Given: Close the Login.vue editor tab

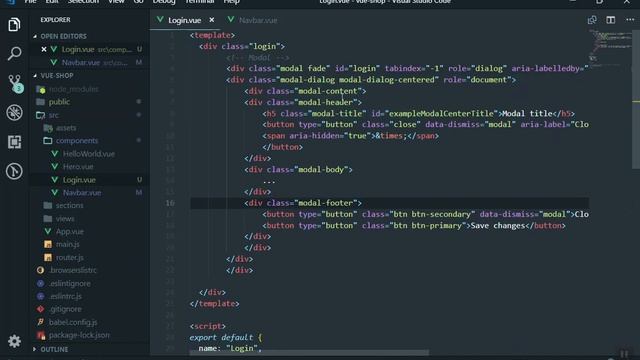Looking at the screenshot, I should (211, 20).
